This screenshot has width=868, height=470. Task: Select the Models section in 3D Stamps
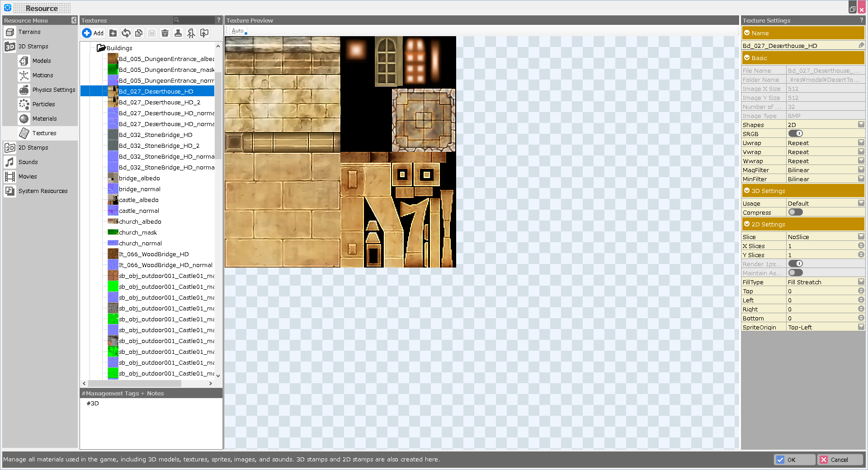pyautogui.click(x=41, y=61)
